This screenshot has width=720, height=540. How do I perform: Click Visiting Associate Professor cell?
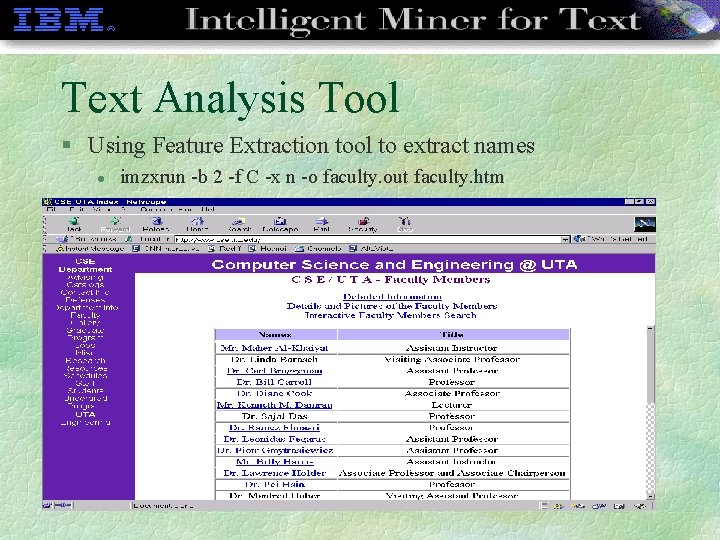click(x=452, y=360)
